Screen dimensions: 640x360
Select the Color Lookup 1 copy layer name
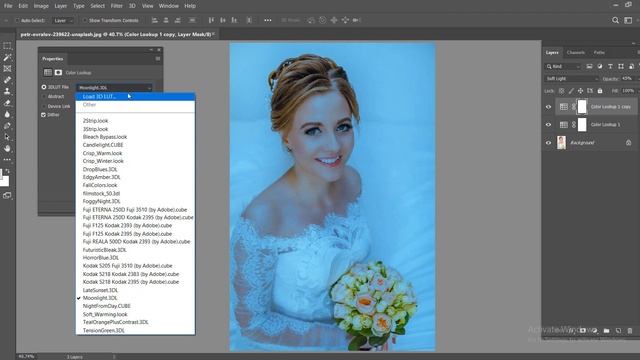tap(611, 107)
